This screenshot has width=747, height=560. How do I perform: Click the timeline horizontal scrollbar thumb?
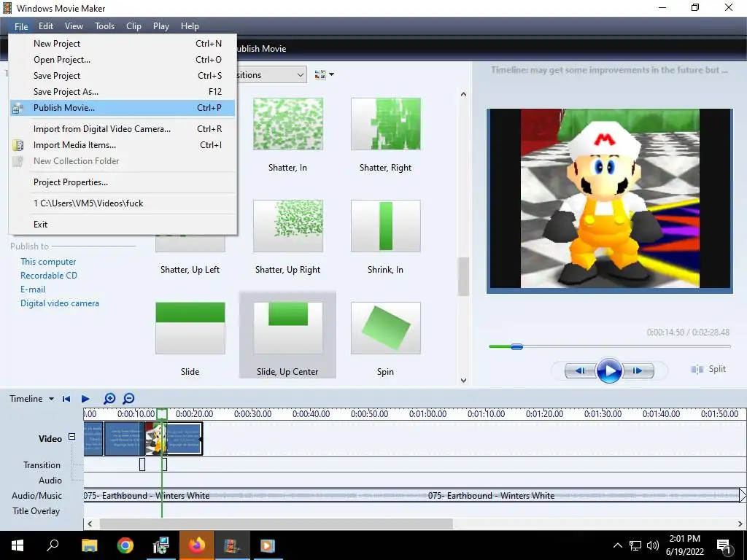[x=276, y=524]
